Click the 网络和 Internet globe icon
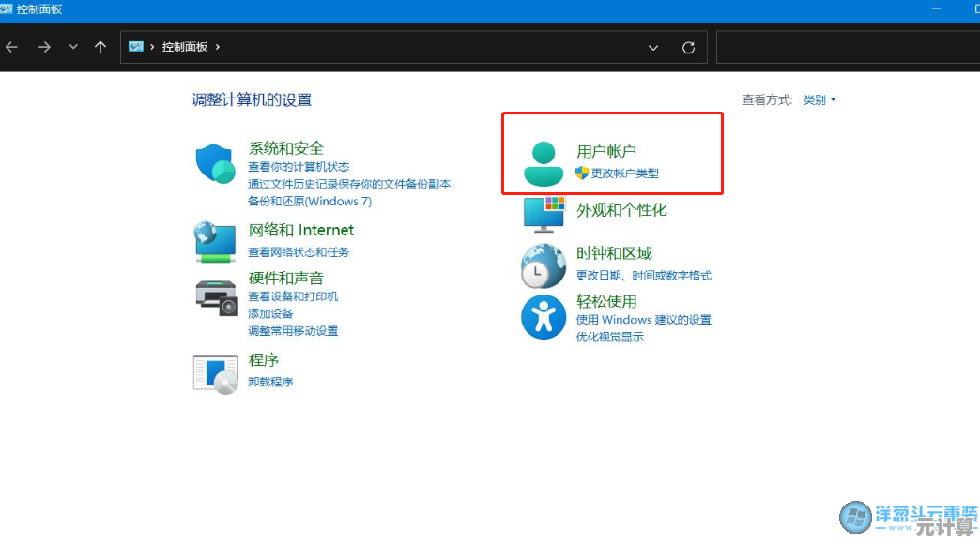980x544 pixels. (214, 241)
